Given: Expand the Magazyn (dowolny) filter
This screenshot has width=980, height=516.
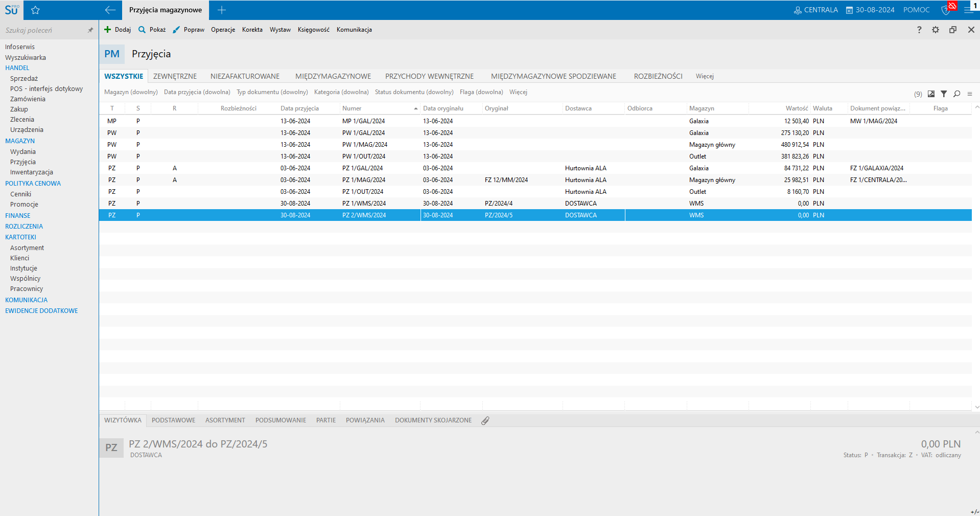Looking at the screenshot, I should 131,92.
